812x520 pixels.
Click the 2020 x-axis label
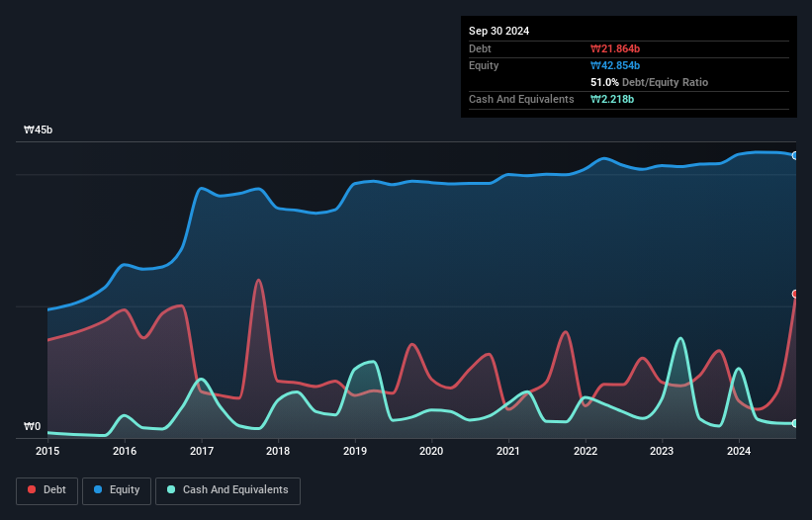click(431, 451)
